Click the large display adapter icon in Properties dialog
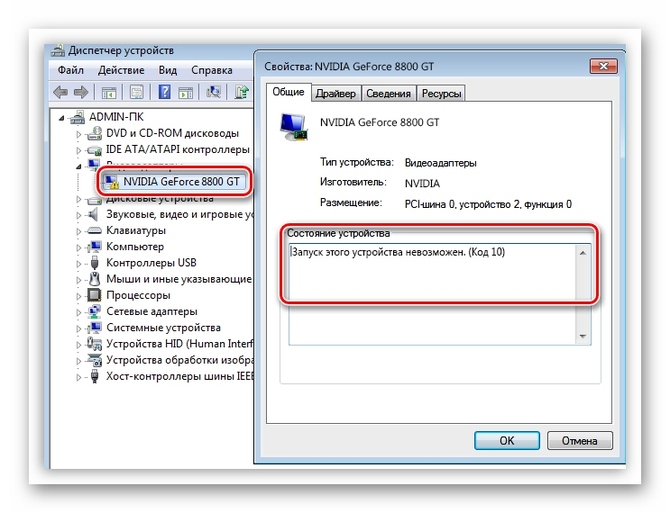The height and width of the screenshot is (513, 670). (294, 127)
